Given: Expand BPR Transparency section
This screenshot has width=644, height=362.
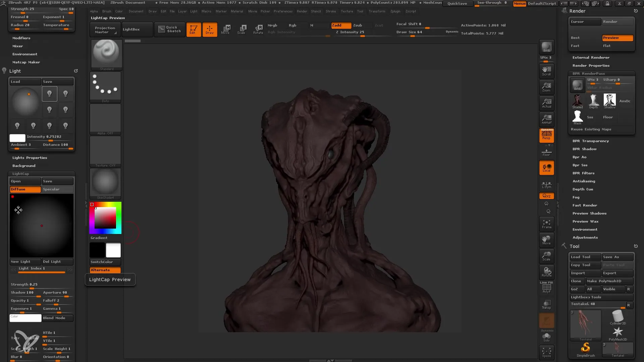Looking at the screenshot, I should tap(590, 141).
